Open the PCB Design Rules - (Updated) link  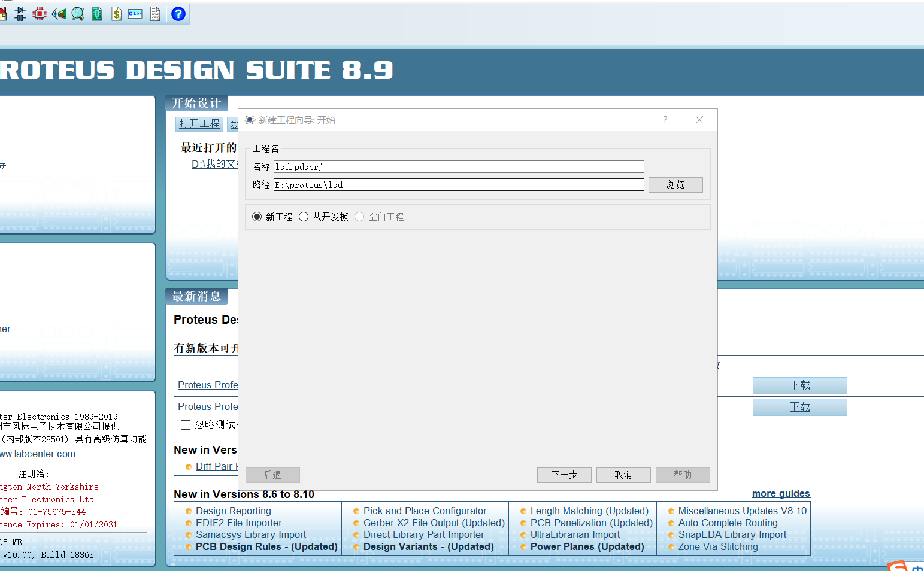(266, 547)
